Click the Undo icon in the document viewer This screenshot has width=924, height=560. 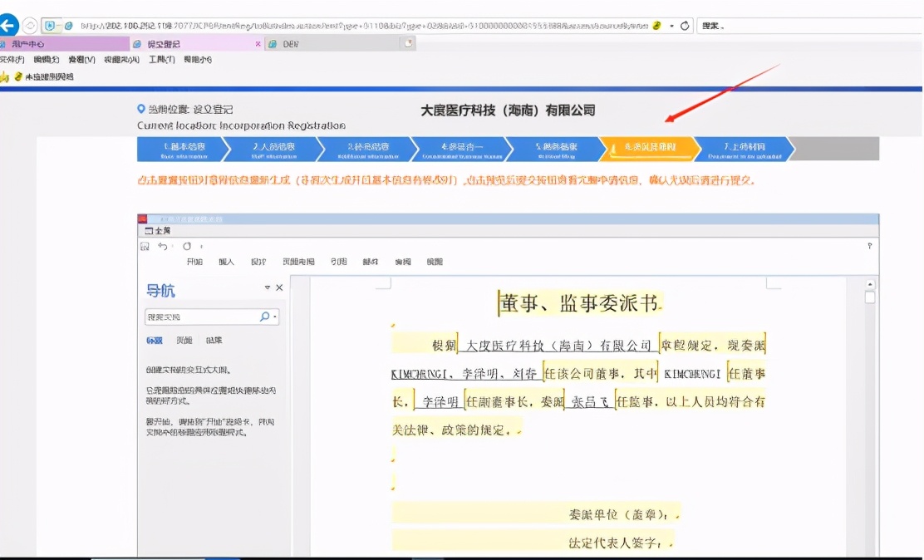pos(163,245)
